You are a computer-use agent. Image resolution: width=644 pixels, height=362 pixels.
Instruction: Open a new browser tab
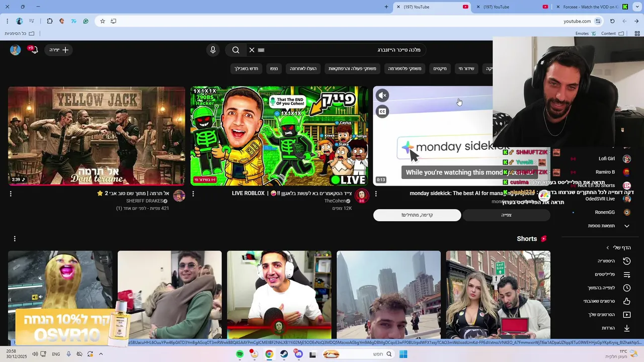pyautogui.click(x=386, y=7)
